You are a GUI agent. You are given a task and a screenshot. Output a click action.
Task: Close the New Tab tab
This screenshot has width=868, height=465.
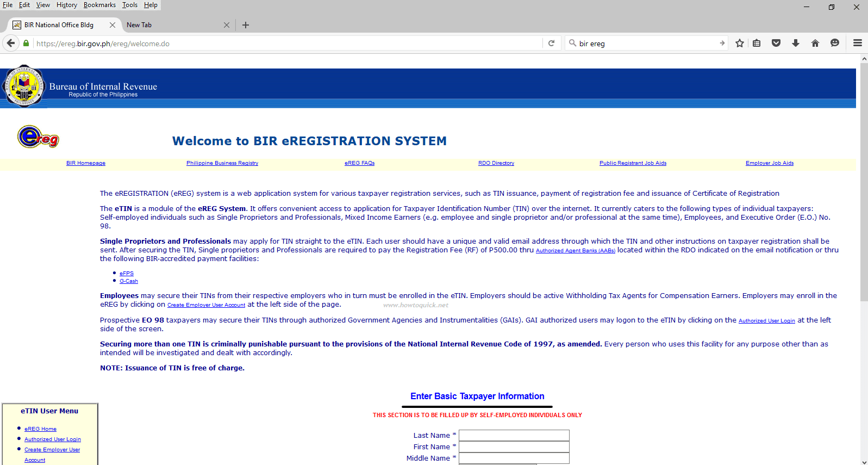click(227, 25)
